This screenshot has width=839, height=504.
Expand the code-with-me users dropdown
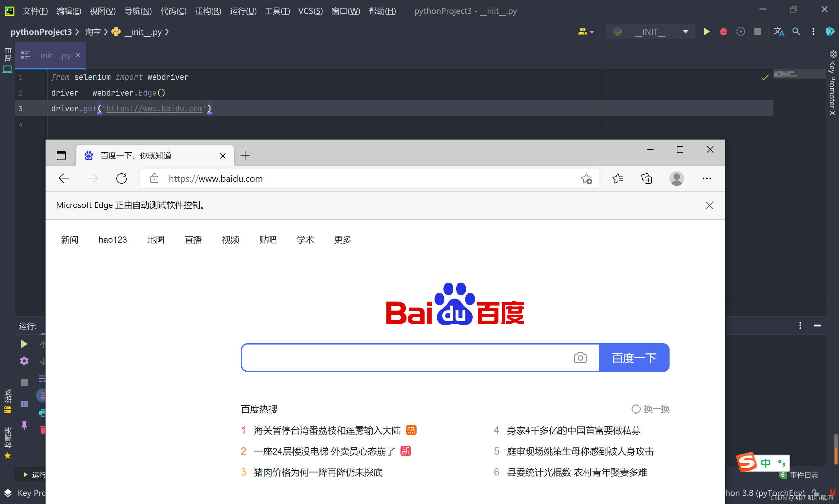coord(586,31)
